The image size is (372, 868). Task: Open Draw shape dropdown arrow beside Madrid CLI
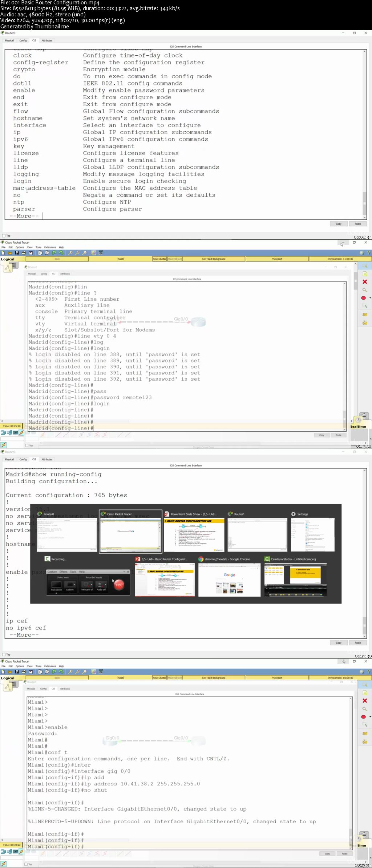coord(370,298)
